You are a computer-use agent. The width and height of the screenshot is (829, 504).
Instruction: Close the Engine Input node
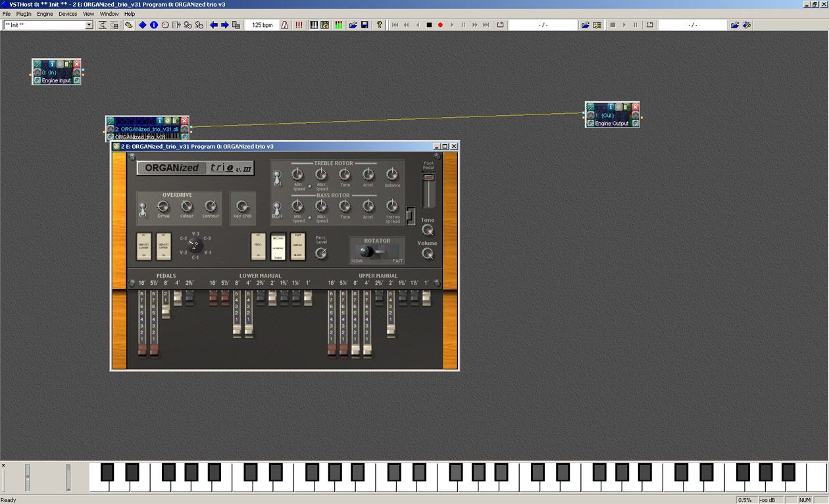pos(77,64)
